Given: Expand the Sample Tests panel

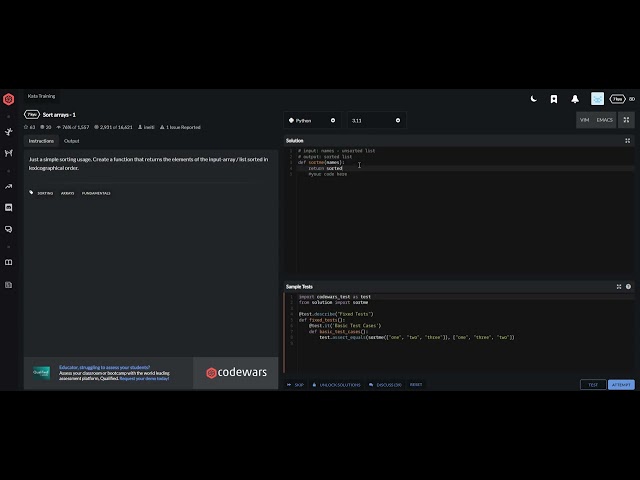Looking at the screenshot, I should [x=619, y=287].
